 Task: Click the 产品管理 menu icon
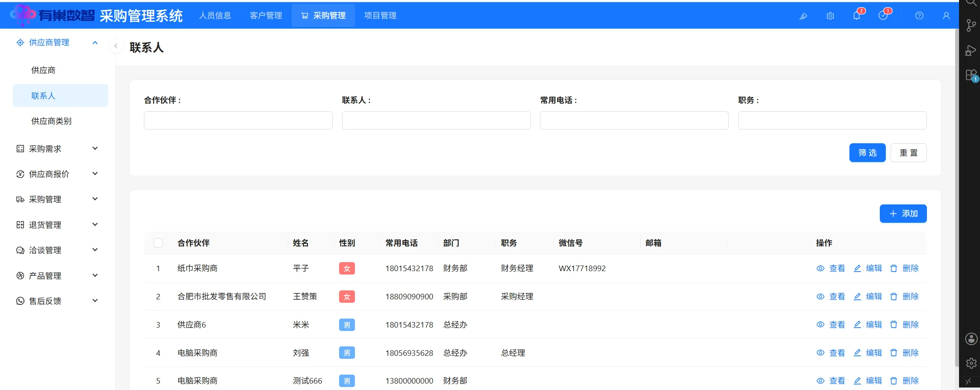tap(20, 276)
